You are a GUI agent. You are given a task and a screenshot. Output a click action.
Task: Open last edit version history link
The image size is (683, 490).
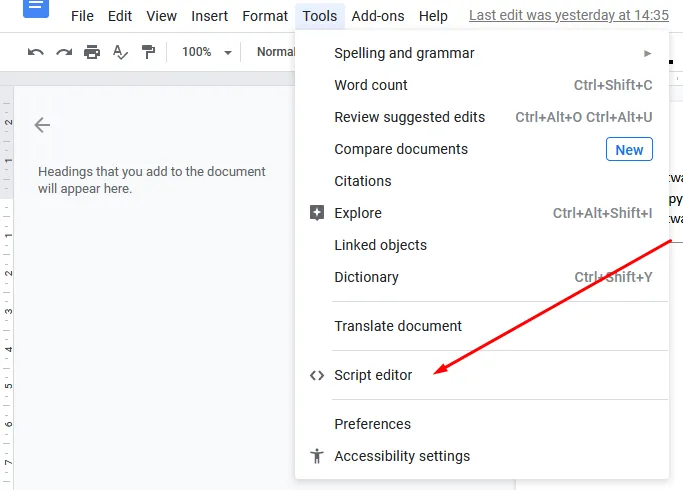568,15
